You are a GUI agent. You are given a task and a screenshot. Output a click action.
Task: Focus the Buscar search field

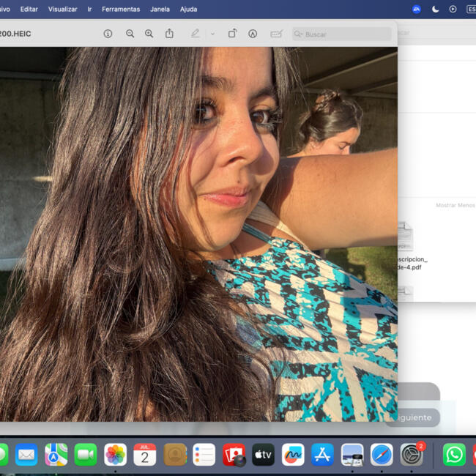342,34
